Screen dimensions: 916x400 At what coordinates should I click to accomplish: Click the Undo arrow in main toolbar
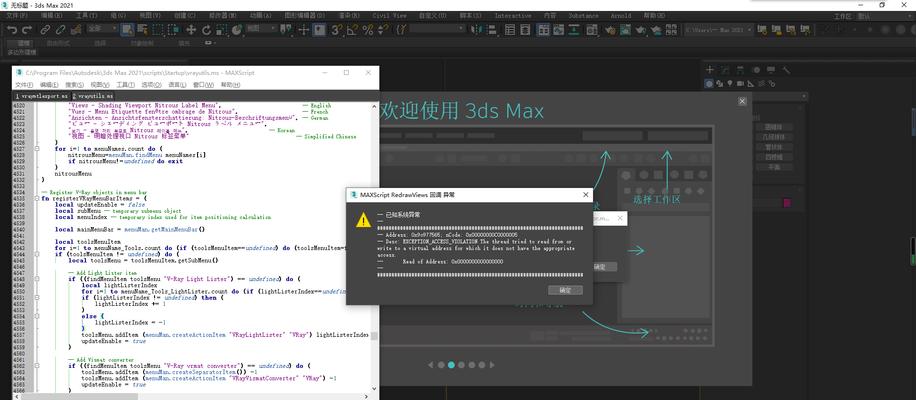click(x=12, y=29)
